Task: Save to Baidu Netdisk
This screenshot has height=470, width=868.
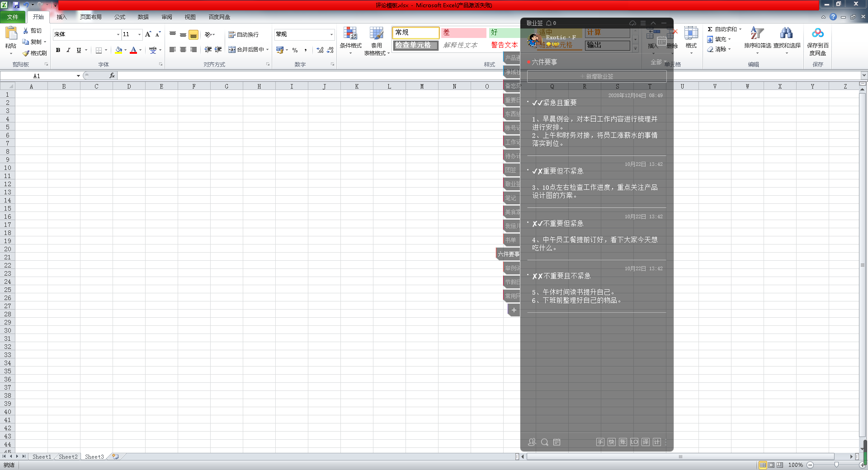Action: click(x=818, y=41)
